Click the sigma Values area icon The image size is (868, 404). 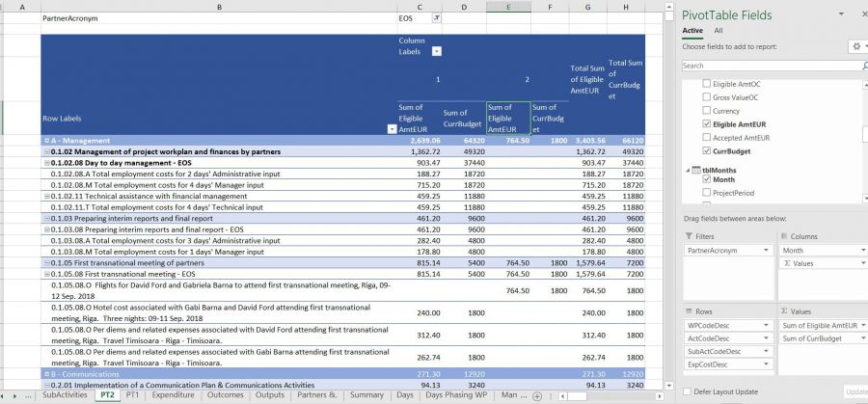pos(784,311)
